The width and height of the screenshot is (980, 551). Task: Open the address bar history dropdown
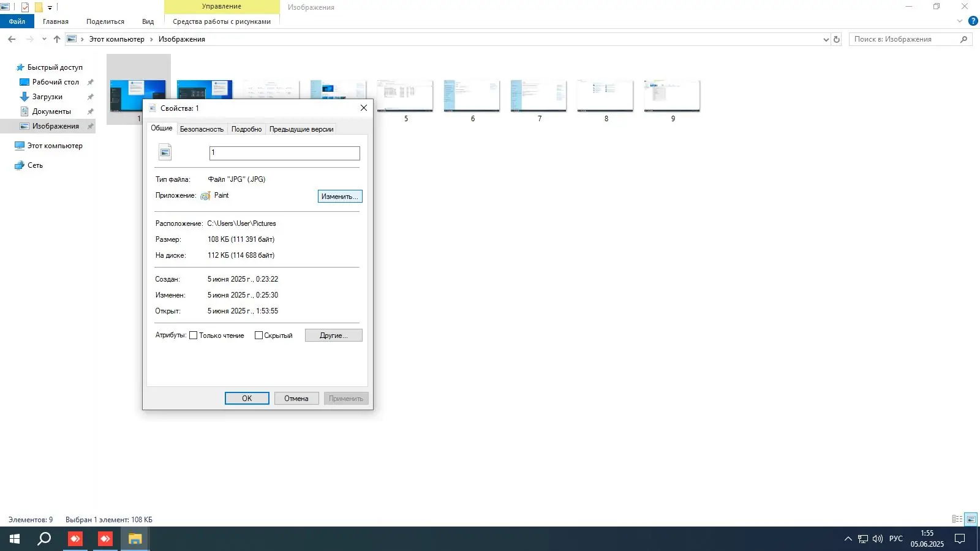(826, 39)
